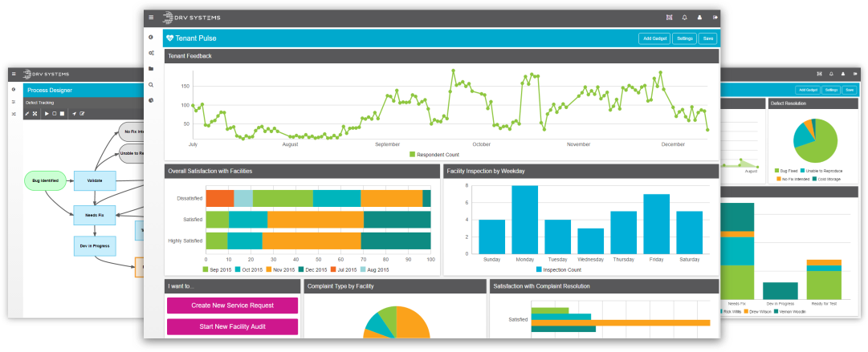Click the Satisfaction with Complaint Resolution header
This screenshot has height=352, width=868.
pos(605,286)
